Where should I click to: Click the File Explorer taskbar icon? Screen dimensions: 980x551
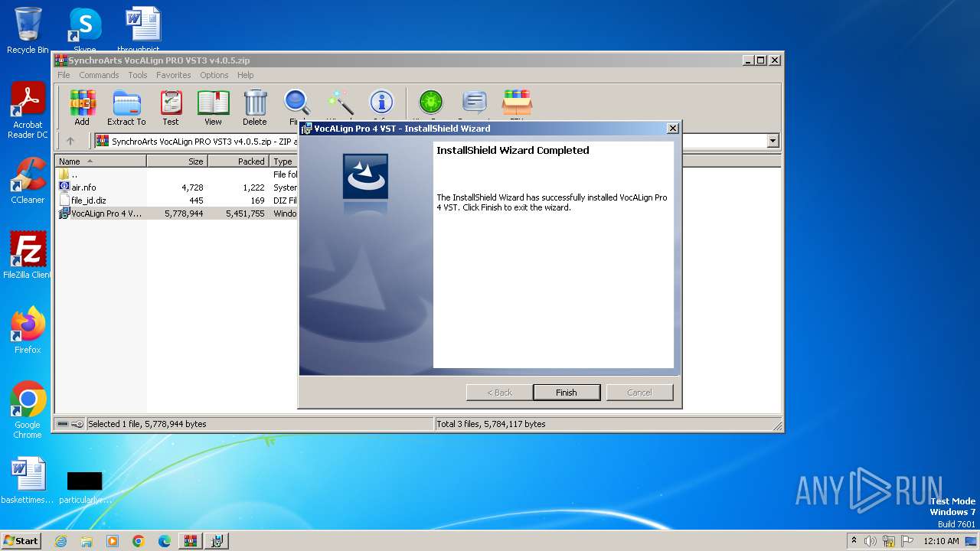(x=87, y=541)
